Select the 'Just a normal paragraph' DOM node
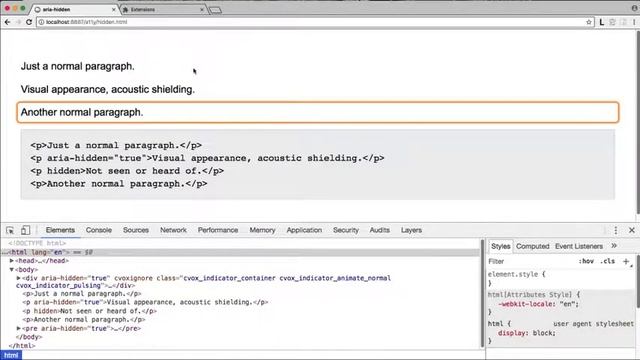Viewport: 640px width, 360px height. point(82,294)
